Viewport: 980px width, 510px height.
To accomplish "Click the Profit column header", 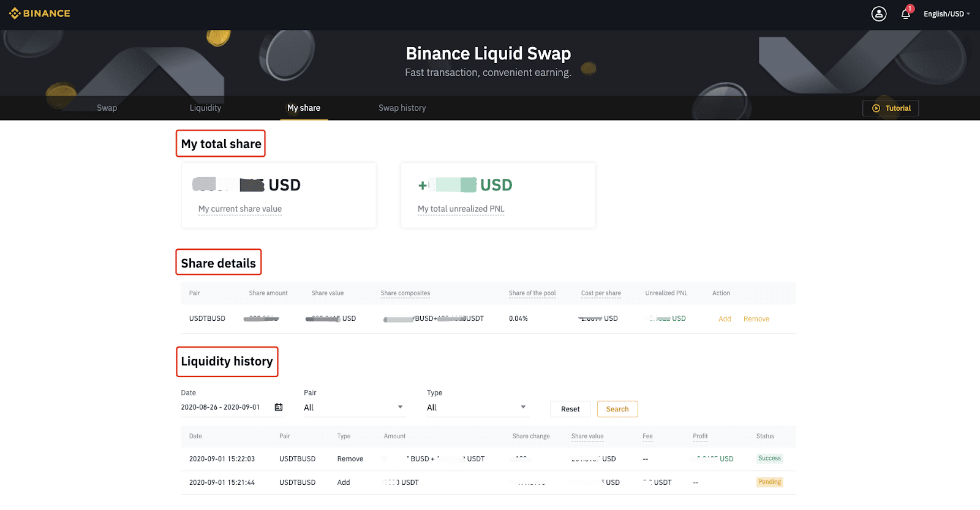I will (x=700, y=437).
